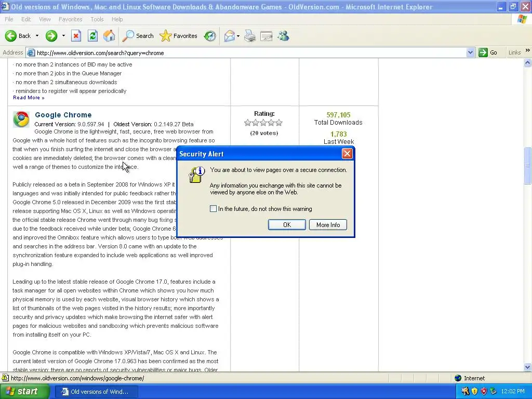
Task: Click the Read More » link
Action: pyautogui.click(x=29, y=98)
